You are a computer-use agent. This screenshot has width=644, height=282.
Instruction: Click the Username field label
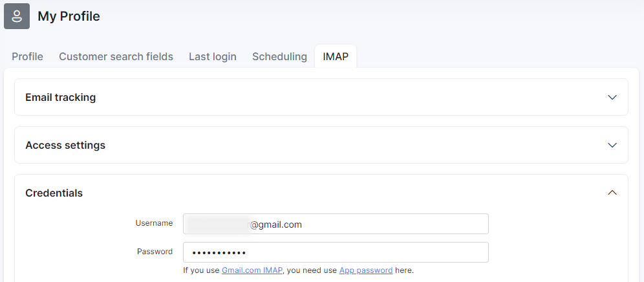coord(154,223)
